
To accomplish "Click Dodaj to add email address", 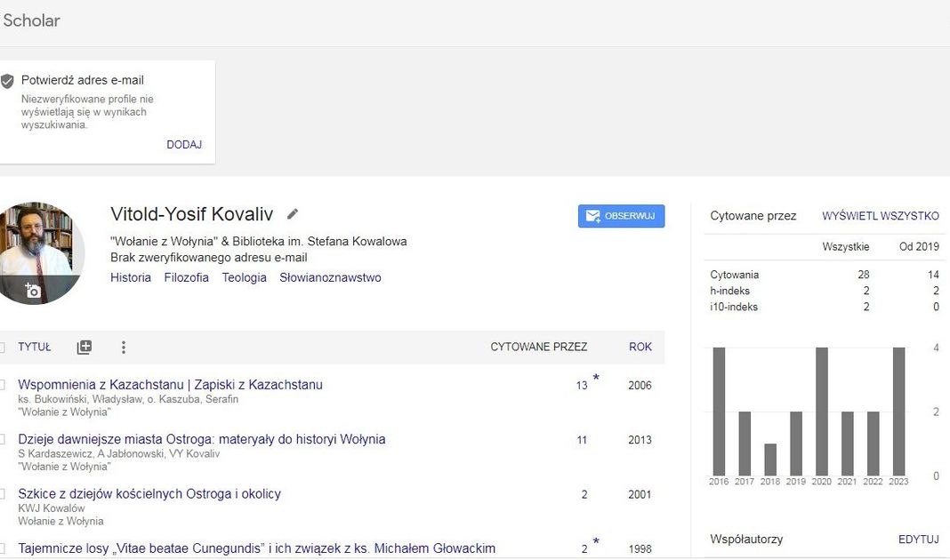I will (x=184, y=145).
